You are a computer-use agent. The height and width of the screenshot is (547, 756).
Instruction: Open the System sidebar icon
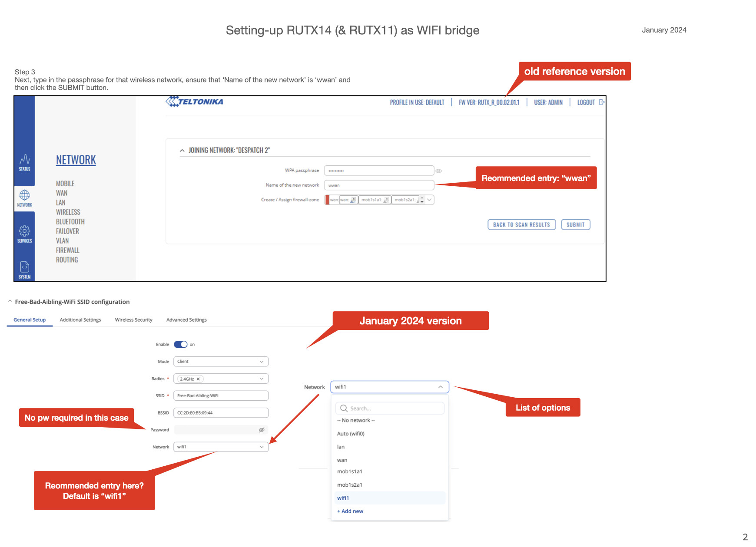(x=24, y=270)
